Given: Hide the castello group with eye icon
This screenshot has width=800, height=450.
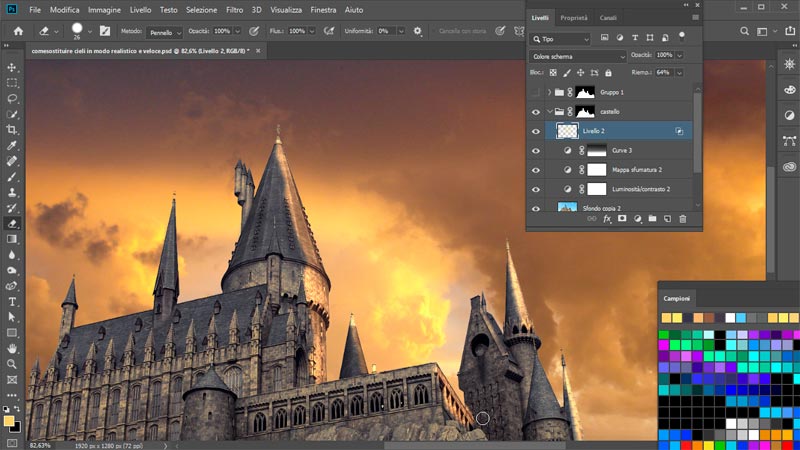Looking at the screenshot, I should pyautogui.click(x=536, y=112).
